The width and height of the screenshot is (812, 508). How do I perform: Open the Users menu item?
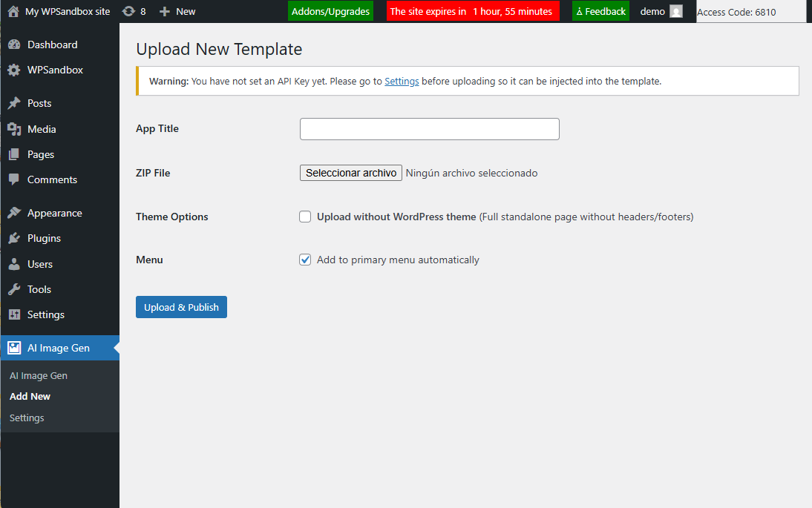click(40, 264)
